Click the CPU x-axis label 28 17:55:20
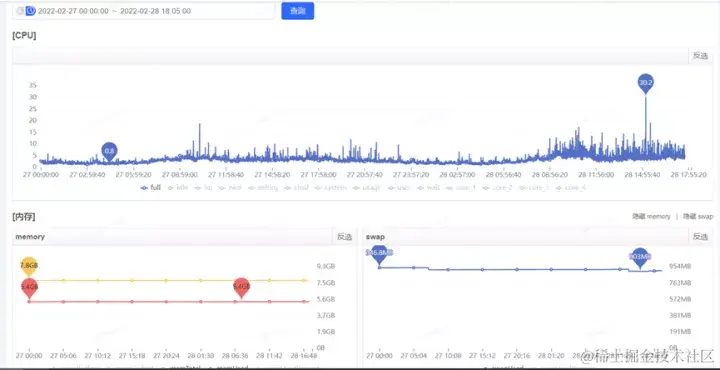This screenshot has width=720, height=370. click(688, 175)
